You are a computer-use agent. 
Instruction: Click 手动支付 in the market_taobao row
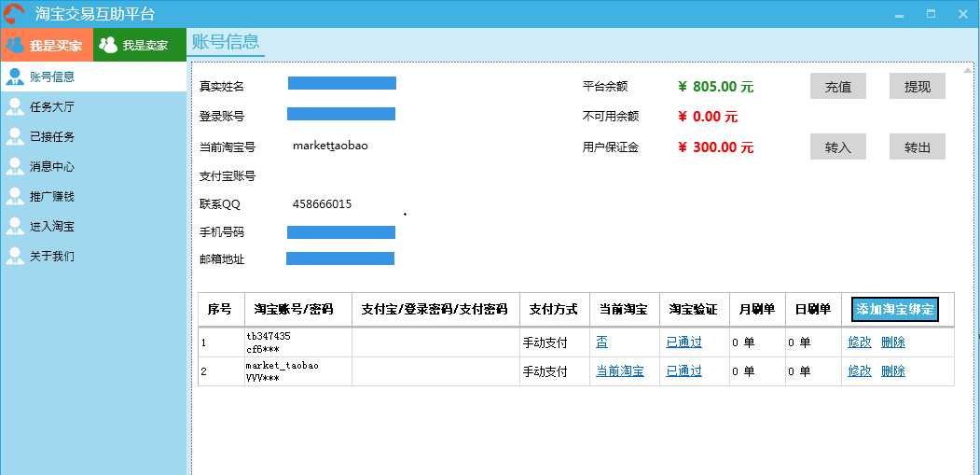545,371
